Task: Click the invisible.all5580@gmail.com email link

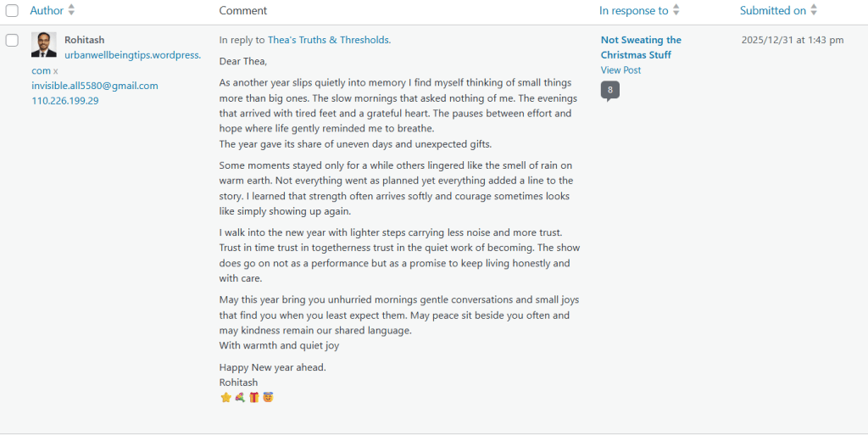Action: click(x=95, y=86)
